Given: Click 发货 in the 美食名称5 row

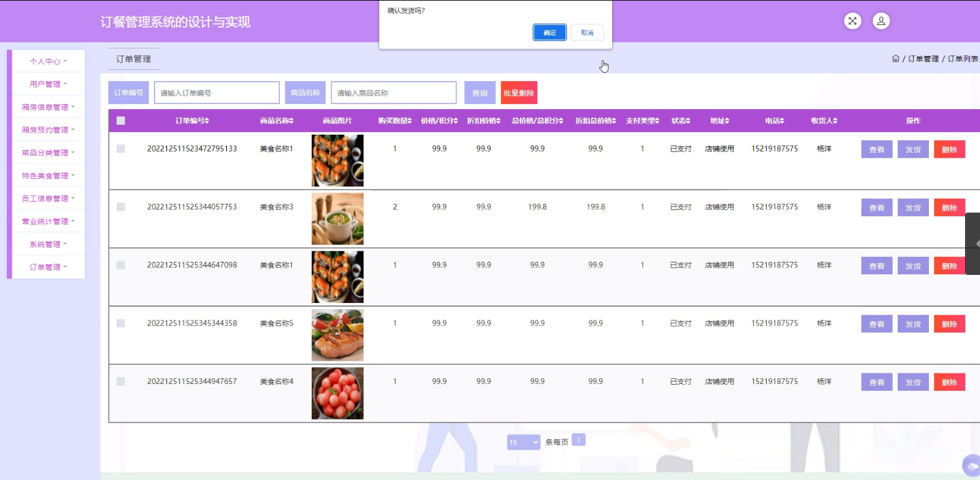Looking at the screenshot, I should (913, 324).
